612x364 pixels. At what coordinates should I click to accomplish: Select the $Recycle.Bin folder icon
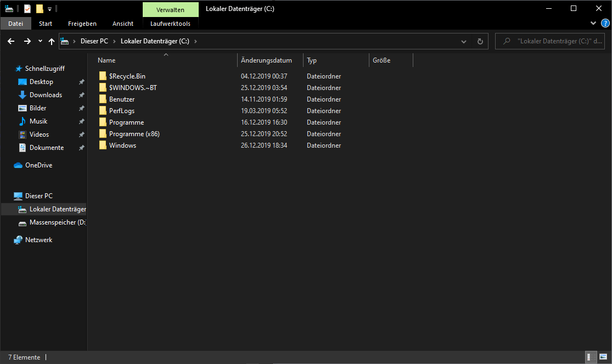click(x=103, y=76)
